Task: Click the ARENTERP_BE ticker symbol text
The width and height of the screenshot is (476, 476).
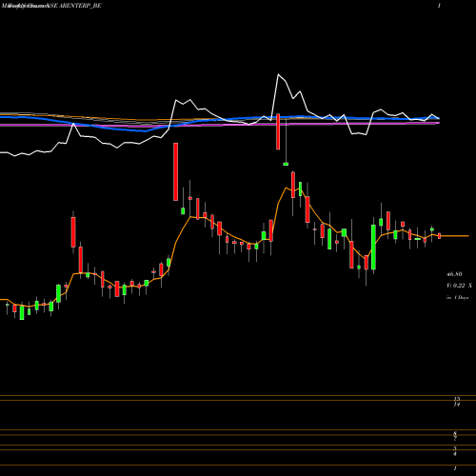Action: (x=80, y=6)
